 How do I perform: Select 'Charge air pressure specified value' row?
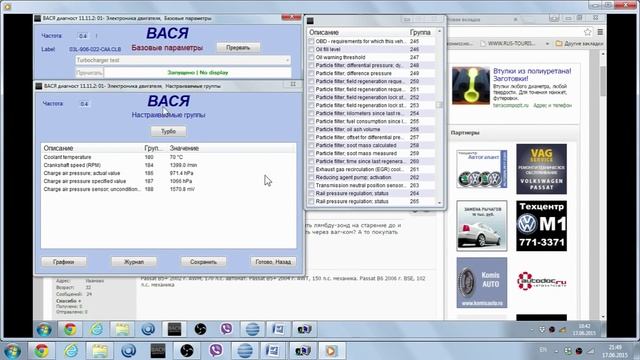168,181
